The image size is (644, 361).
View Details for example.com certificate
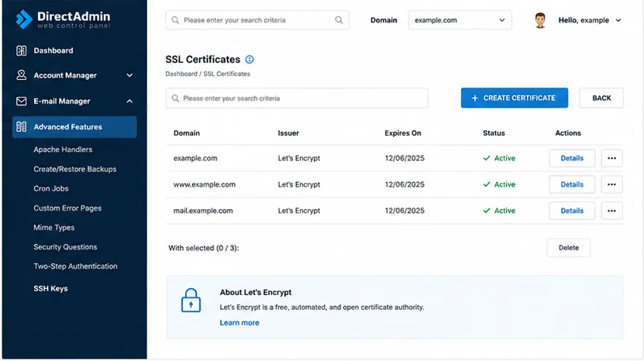[x=572, y=158]
